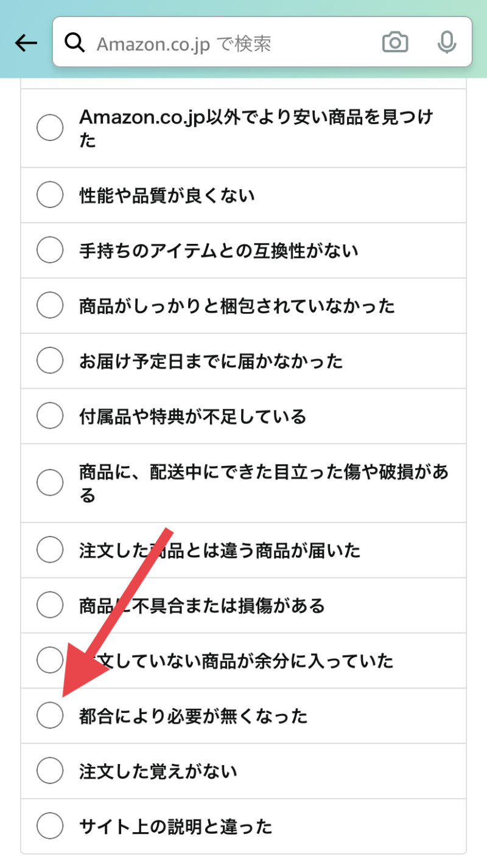Tap the back arrow icon
Viewport: 487px width, 868px height.
click(26, 43)
